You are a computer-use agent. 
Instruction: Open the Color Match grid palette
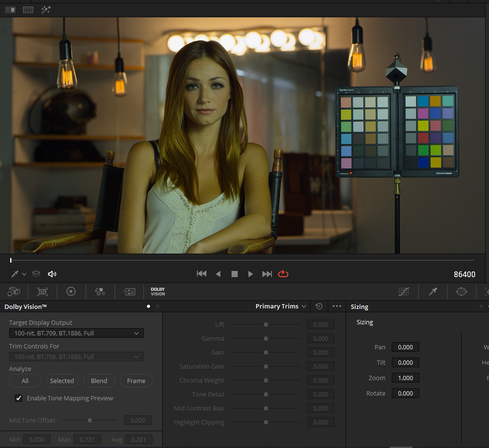pyautogui.click(x=43, y=292)
